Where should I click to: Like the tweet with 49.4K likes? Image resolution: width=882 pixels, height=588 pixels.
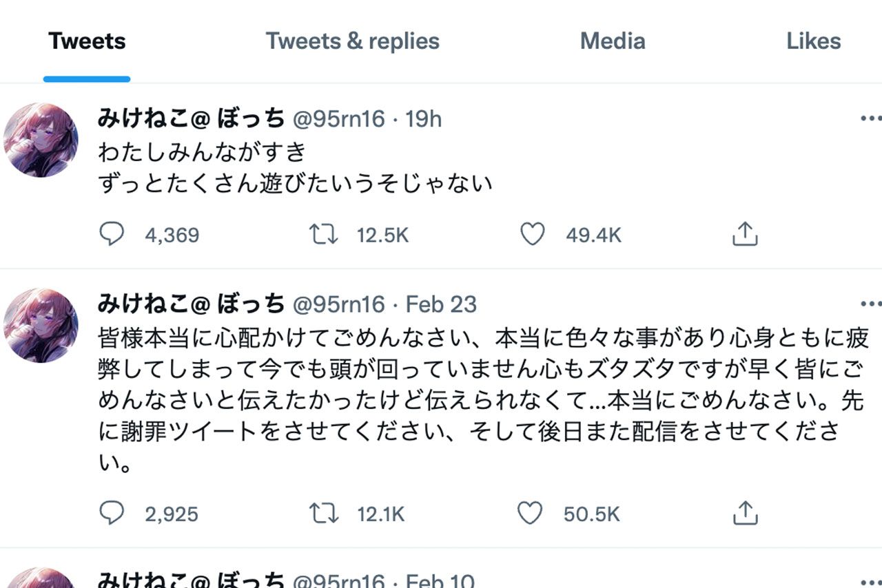(532, 234)
